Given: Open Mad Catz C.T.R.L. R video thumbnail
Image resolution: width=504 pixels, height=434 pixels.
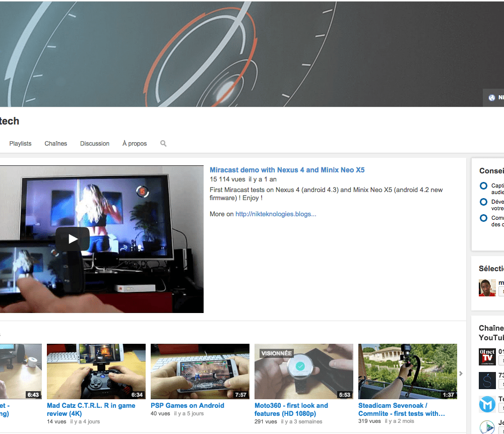Looking at the screenshot, I should pyautogui.click(x=96, y=371).
